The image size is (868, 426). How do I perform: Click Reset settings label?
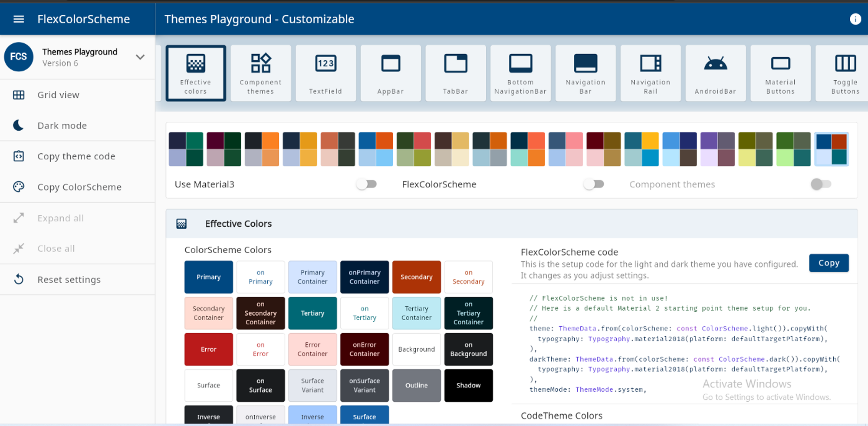tap(69, 280)
